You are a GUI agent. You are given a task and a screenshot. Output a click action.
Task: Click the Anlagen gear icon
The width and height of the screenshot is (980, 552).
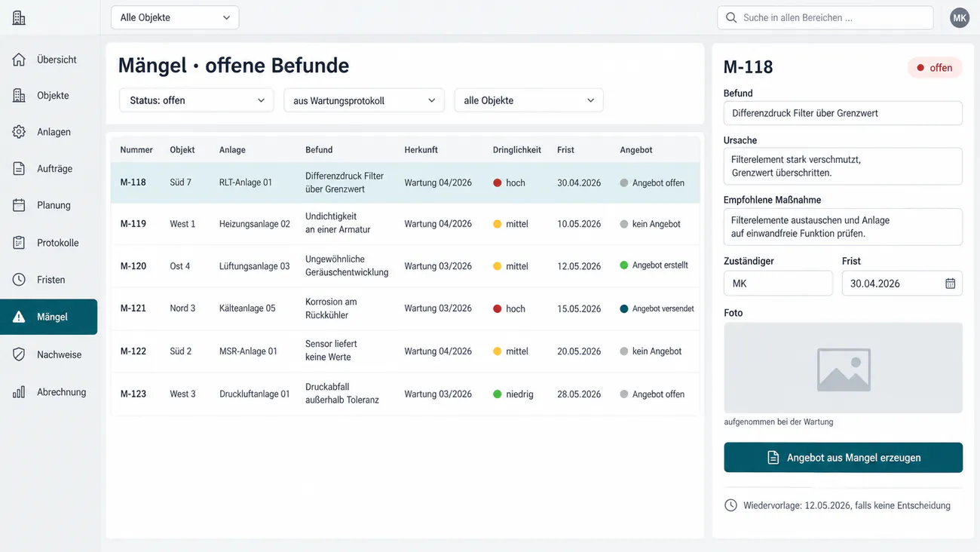pos(19,132)
